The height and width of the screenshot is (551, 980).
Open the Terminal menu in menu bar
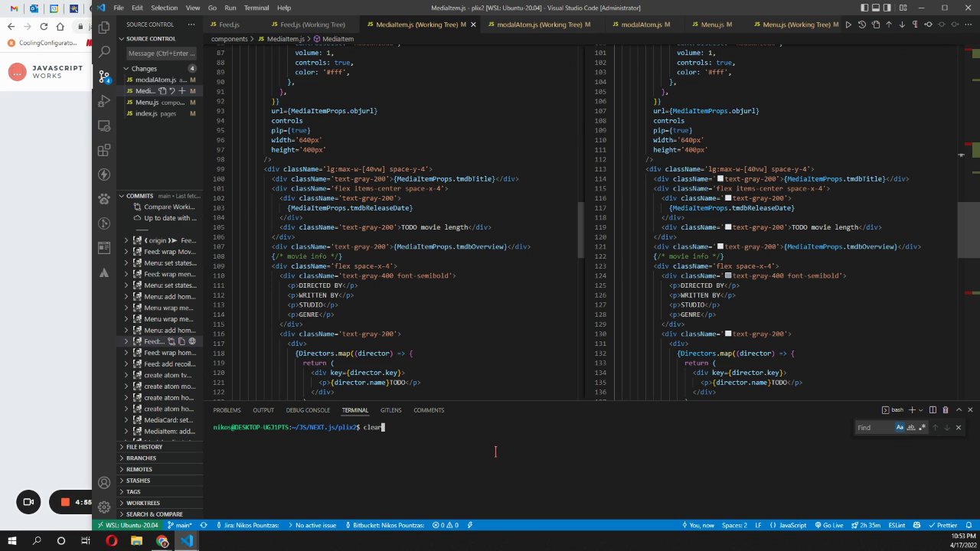[256, 8]
